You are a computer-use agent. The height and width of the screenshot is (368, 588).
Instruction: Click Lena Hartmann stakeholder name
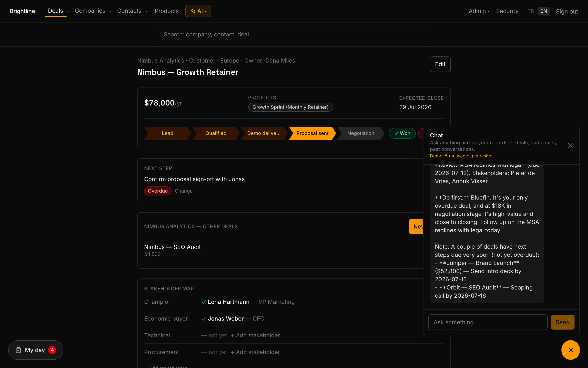(228, 302)
